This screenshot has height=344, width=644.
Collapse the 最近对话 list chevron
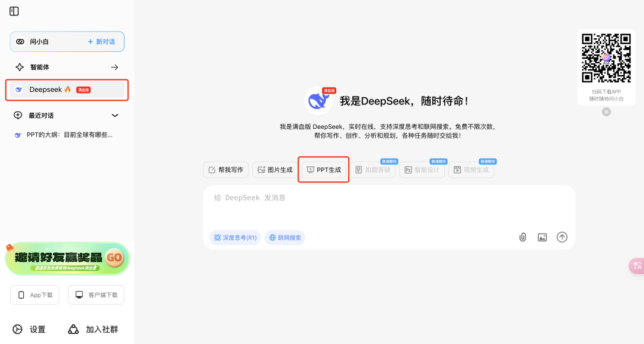click(115, 115)
